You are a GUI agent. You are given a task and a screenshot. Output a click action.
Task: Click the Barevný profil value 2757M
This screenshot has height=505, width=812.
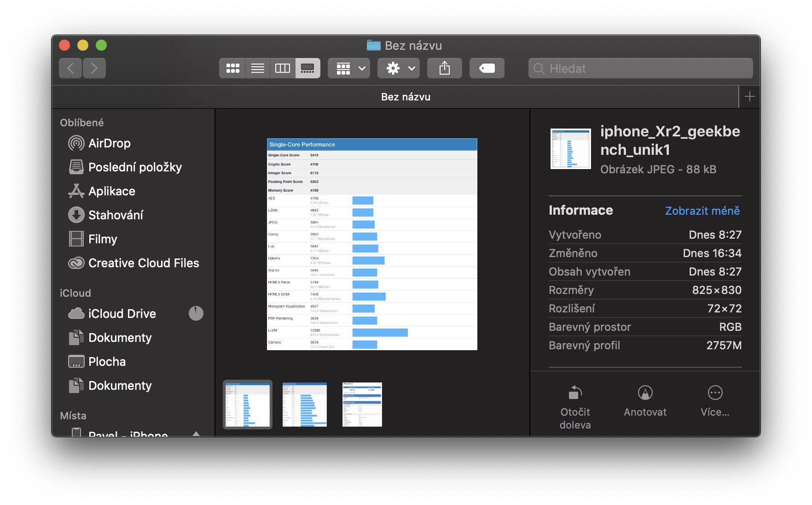tap(724, 345)
